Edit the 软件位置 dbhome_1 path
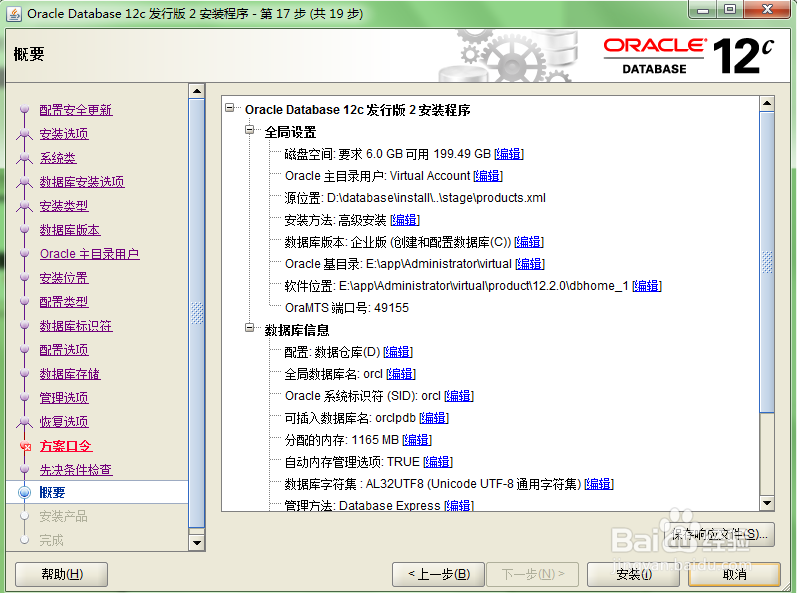797x593 pixels. click(647, 286)
